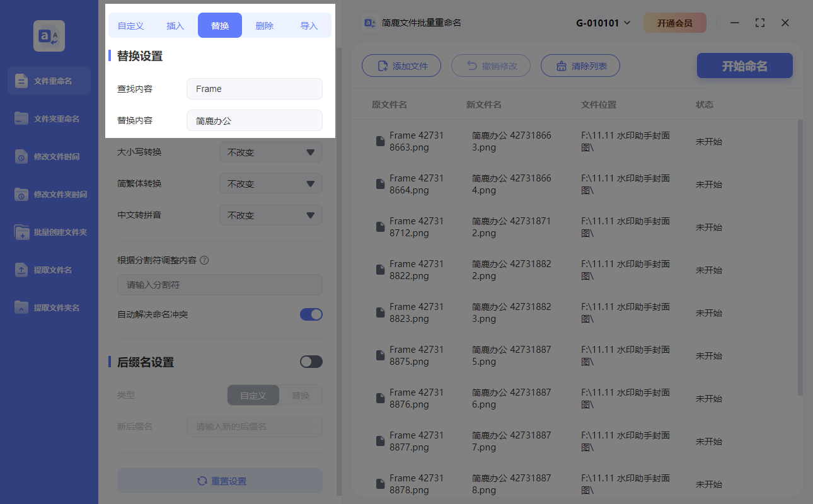Click the 添加文件 button
Image resolution: width=813 pixels, height=504 pixels.
(401, 66)
